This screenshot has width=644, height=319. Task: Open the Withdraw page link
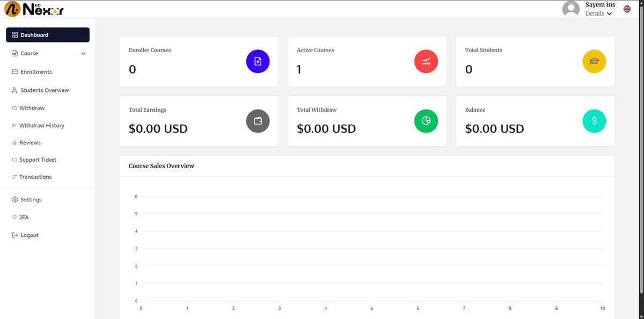click(x=32, y=108)
